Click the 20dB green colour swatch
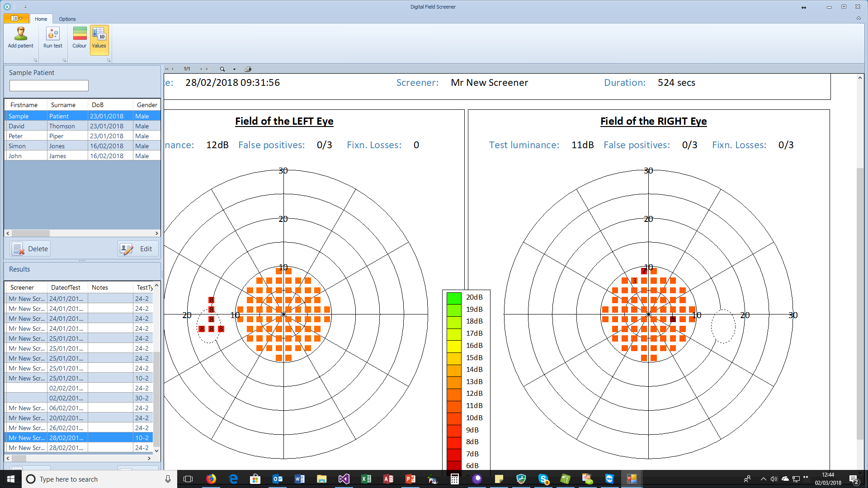The height and width of the screenshot is (488, 868). [x=453, y=297]
